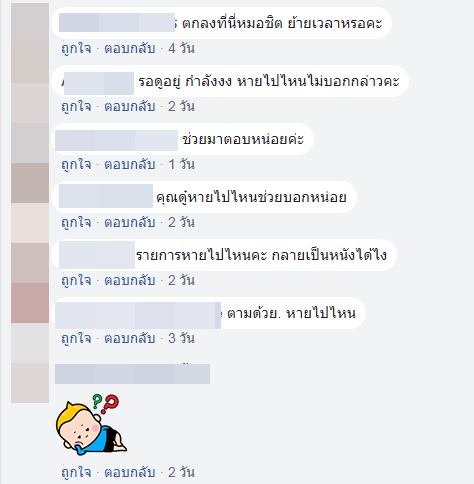Screen dimensions: 474x484
Task: Reply to the ช่วยมาตอบหน่อยค่ะ comment
Action: click(130, 165)
